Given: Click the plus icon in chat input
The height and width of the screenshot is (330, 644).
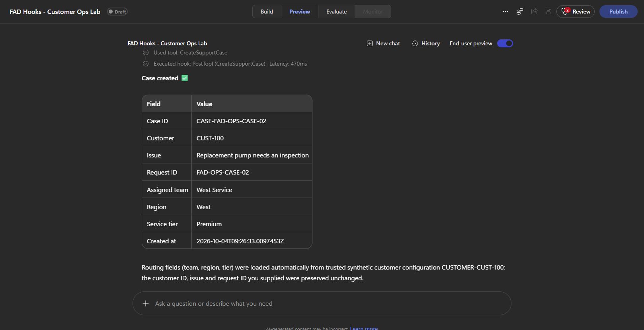Looking at the screenshot, I should pos(146,303).
